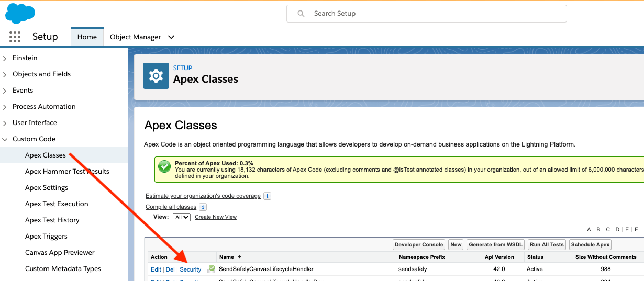Click info icon next to code coverage link
Screen dimensions: 644x281
tap(267, 196)
